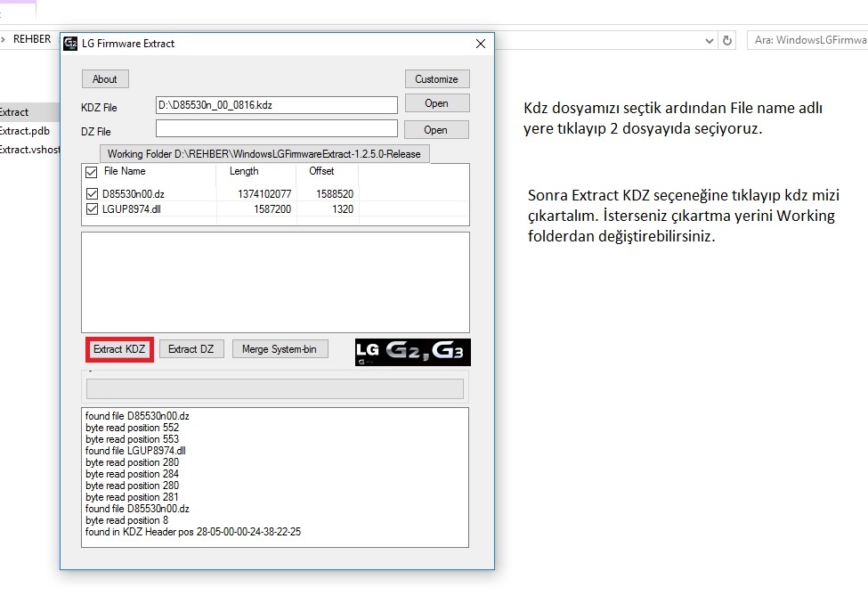Click log line 'byte read position 552'

[133, 428]
